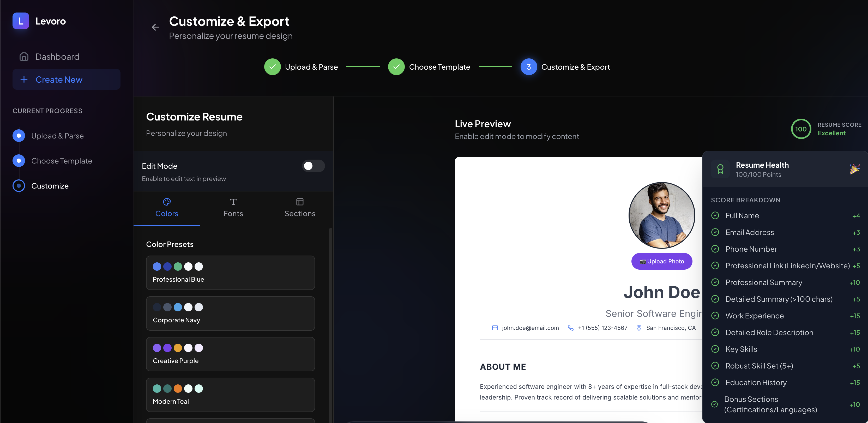Click the +1 (555) 123-4567 phone text
868x423 pixels.
tap(602, 328)
